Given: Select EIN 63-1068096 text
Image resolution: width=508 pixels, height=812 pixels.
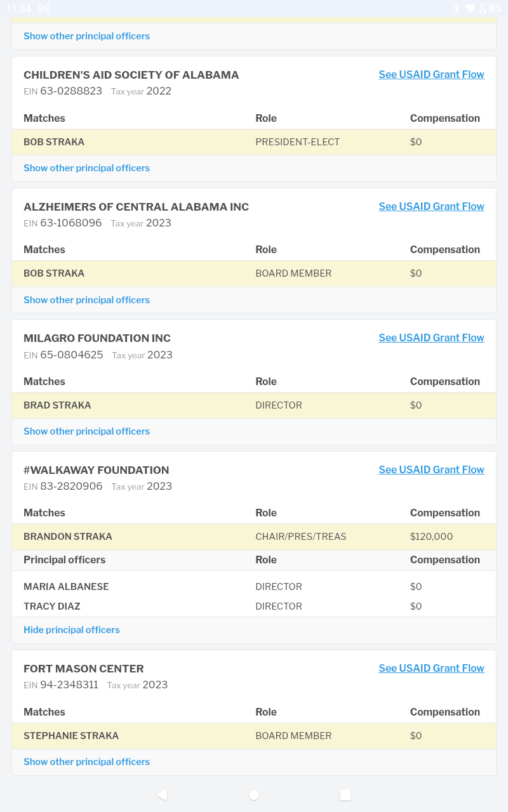Looking at the screenshot, I should 63,223.
